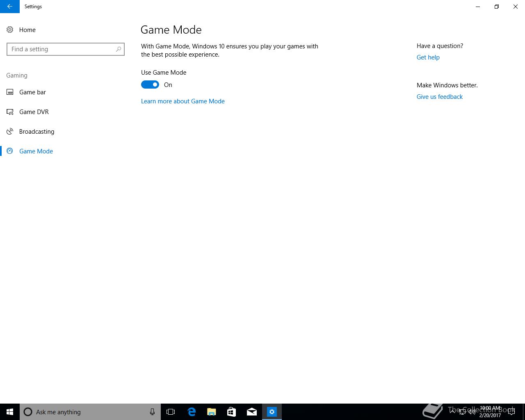Click the back arrow in Settings title bar
525x420 pixels.
(x=9, y=7)
